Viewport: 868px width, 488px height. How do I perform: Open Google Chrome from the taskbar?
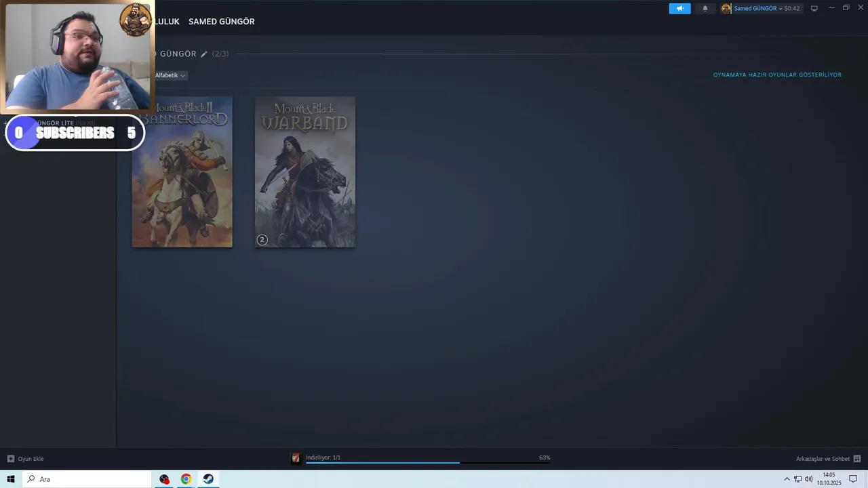pyautogui.click(x=186, y=479)
